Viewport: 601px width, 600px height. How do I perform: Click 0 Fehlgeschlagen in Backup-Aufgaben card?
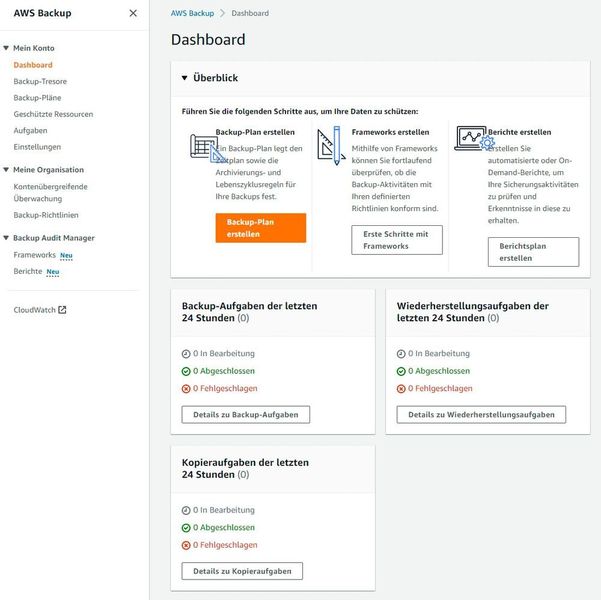click(225, 389)
